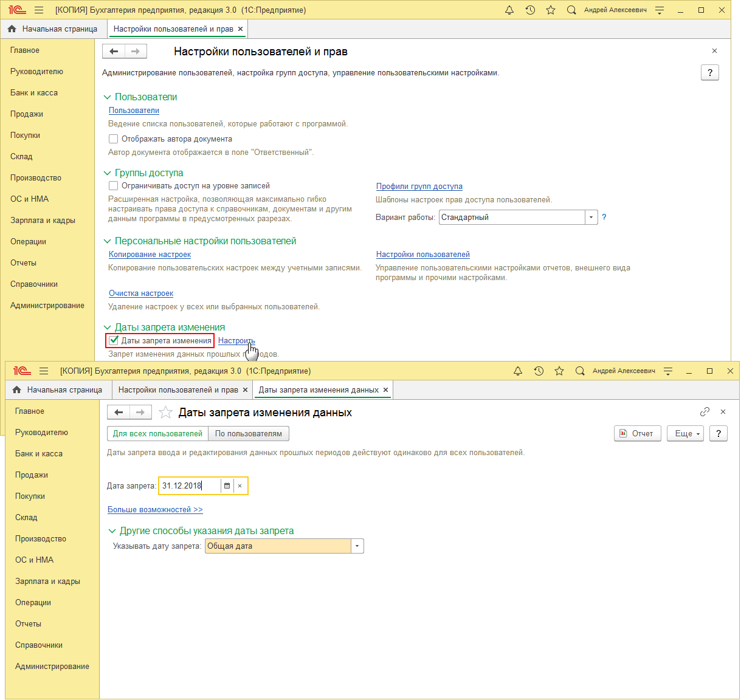Uncheck Даты запрета изменения checkbox
Image resolution: width=741 pixels, height=700 pixels.
[114, 341]
